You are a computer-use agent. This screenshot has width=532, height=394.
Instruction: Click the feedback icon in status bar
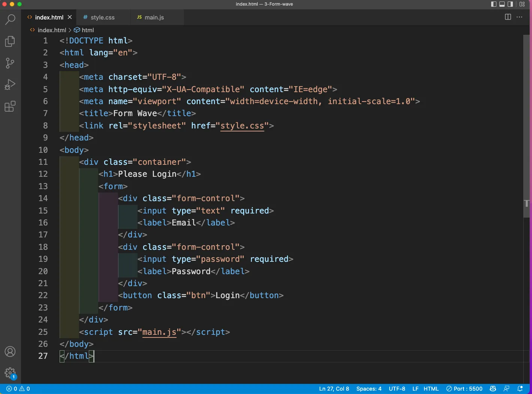click(x=507, y=389)
